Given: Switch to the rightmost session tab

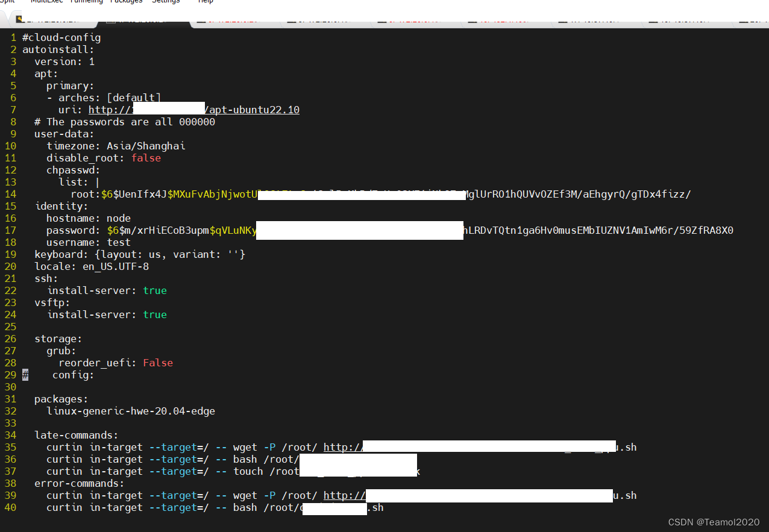Looking at the screenshot, I should click(x=750, y=21).
